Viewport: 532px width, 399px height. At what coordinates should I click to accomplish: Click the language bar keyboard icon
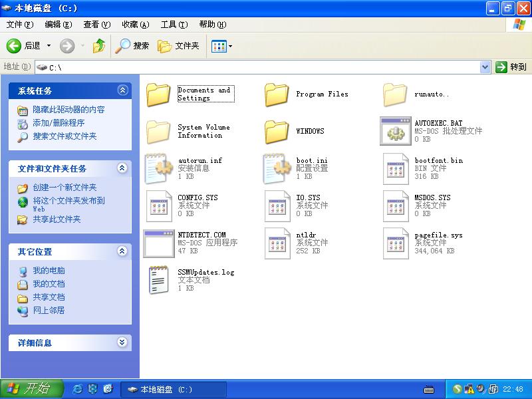click(429, 390)
